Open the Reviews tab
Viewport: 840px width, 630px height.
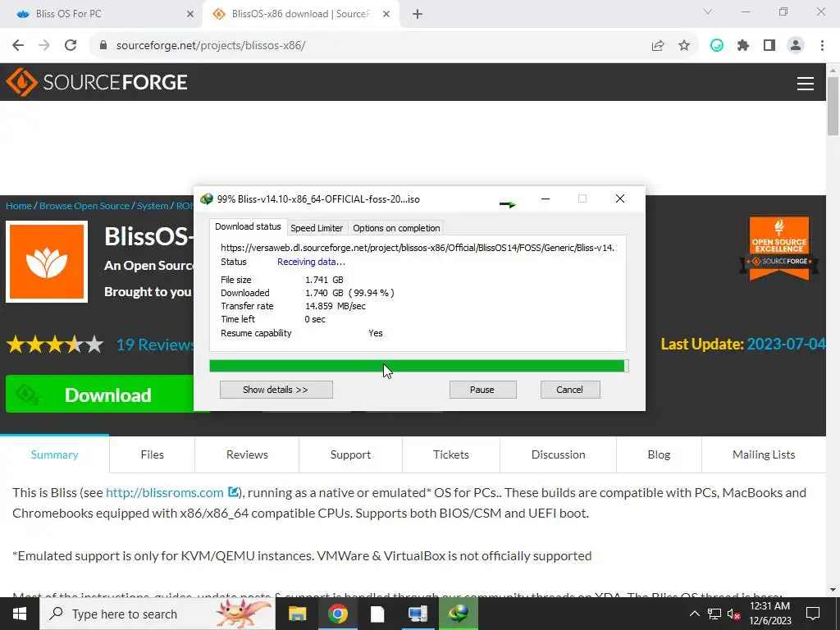coord(247,454)
